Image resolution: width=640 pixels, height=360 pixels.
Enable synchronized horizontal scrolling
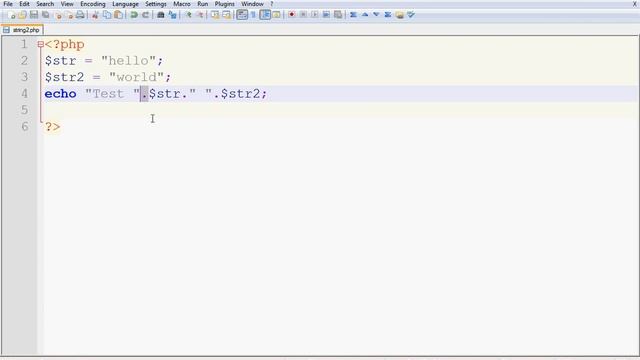pos(227,15)
